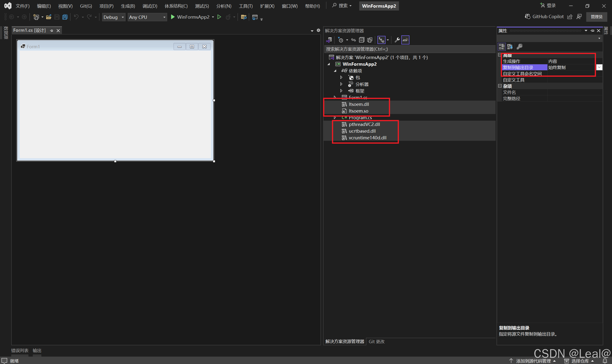This screenshot has height=364, width=612.
Task: Open GitHub Copilot icon in toolbar
Action: [527, 16]
